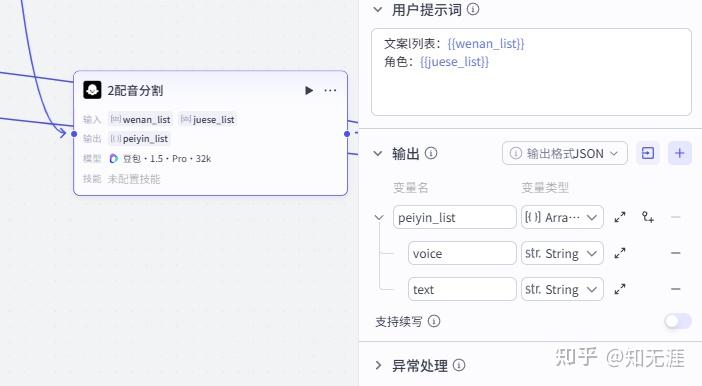
Task: Click the 豆包 model icon in node
Action: [x=114, y=159]
